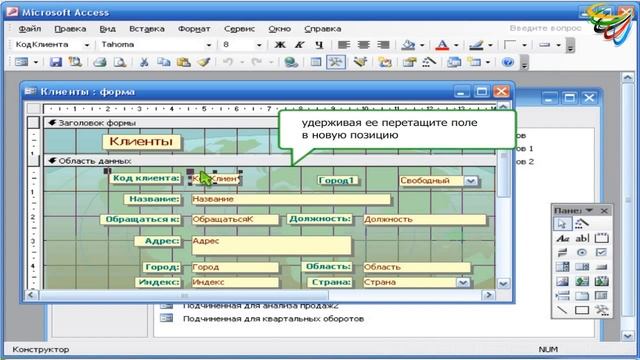
Task: Open the AutoFormat dialog
Action: click(360, 62)
